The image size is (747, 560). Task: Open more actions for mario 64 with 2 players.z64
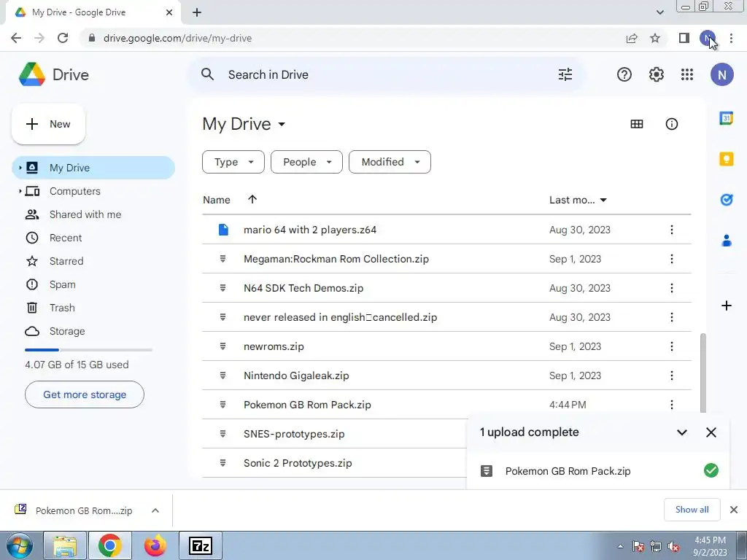(x=671, y=230)
